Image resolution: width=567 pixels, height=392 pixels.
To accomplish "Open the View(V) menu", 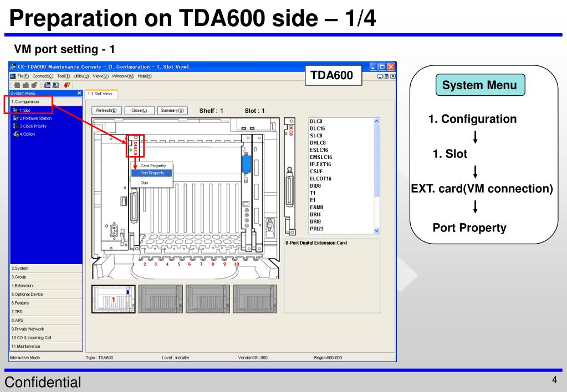I will coord(100,76).
